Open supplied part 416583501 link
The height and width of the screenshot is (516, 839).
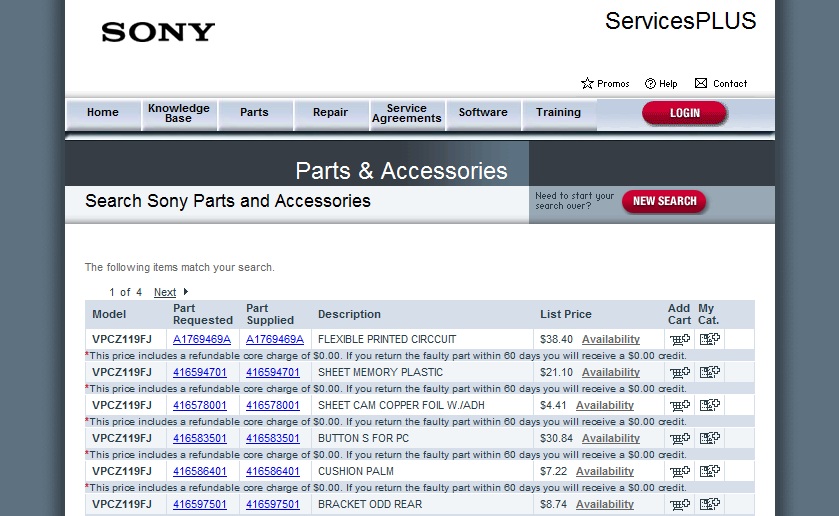272,438
